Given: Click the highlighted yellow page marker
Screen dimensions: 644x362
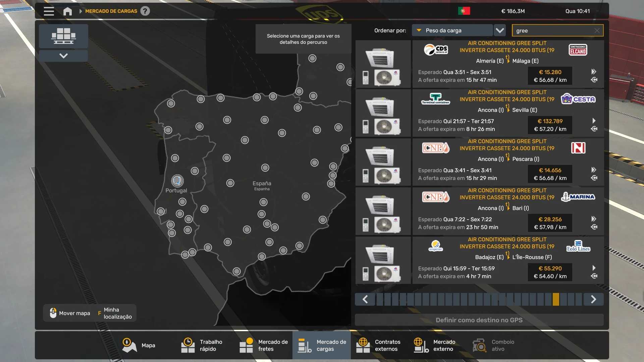Looking at the screenshot, I should point(556,299).
